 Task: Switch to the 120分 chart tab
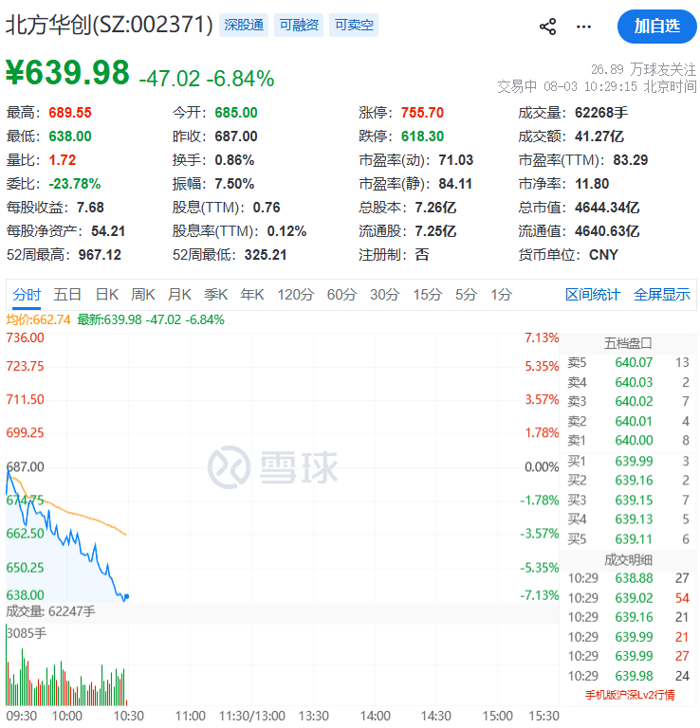(x=295, y=295)
